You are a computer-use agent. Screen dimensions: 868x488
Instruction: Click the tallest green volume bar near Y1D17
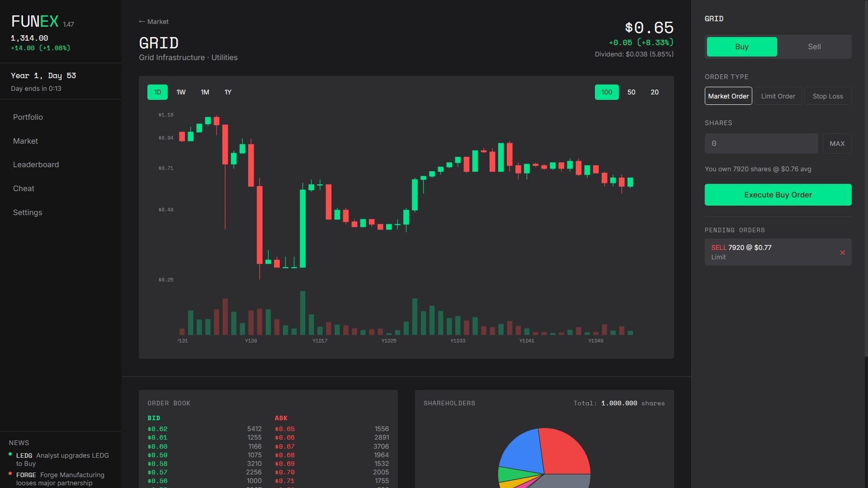pos(302,313)
